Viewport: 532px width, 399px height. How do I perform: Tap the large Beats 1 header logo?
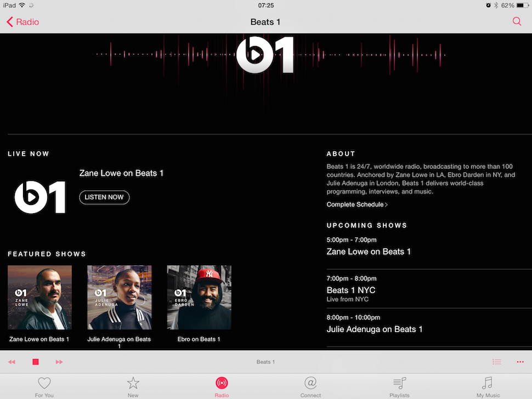[x=265, y=55]
